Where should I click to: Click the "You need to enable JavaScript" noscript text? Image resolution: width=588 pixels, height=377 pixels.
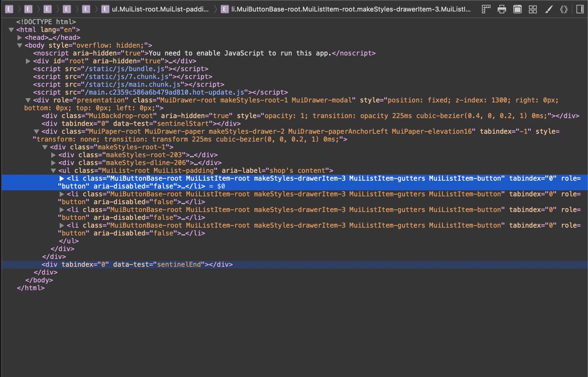pyautogui.click(x=240, y=53)
